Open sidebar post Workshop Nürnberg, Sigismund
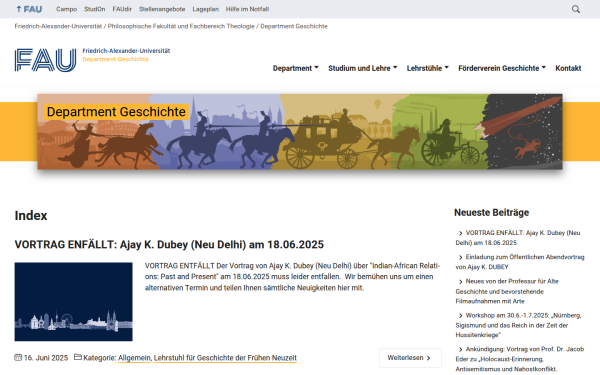This screenshot has height=375, width=600. coord(518,325)
